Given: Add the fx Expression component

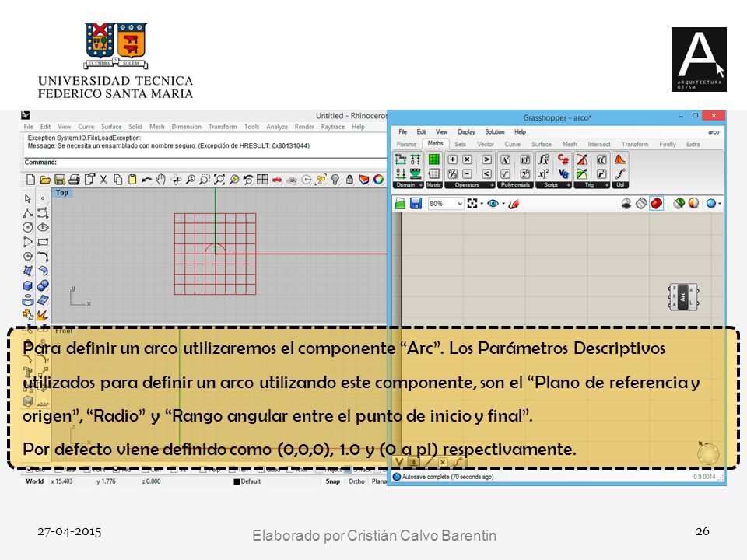Looking at the screenshot, I should [544, 159].
